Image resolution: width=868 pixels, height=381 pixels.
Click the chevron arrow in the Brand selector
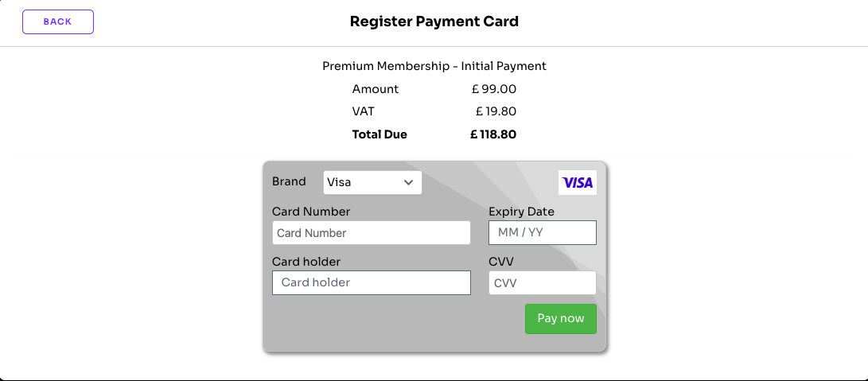pos(408,182)
